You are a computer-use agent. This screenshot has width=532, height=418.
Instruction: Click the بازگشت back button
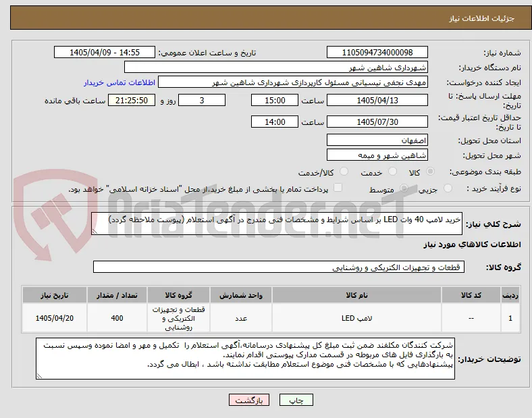[249, 400]
